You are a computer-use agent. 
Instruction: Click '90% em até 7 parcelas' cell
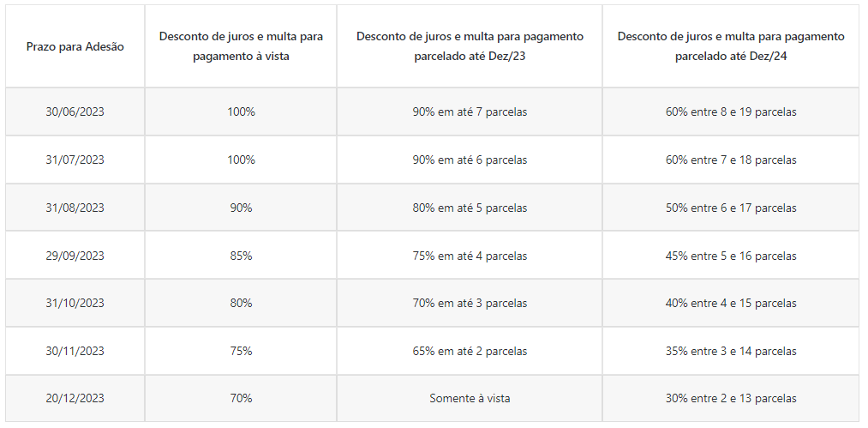tap(470, 112)
